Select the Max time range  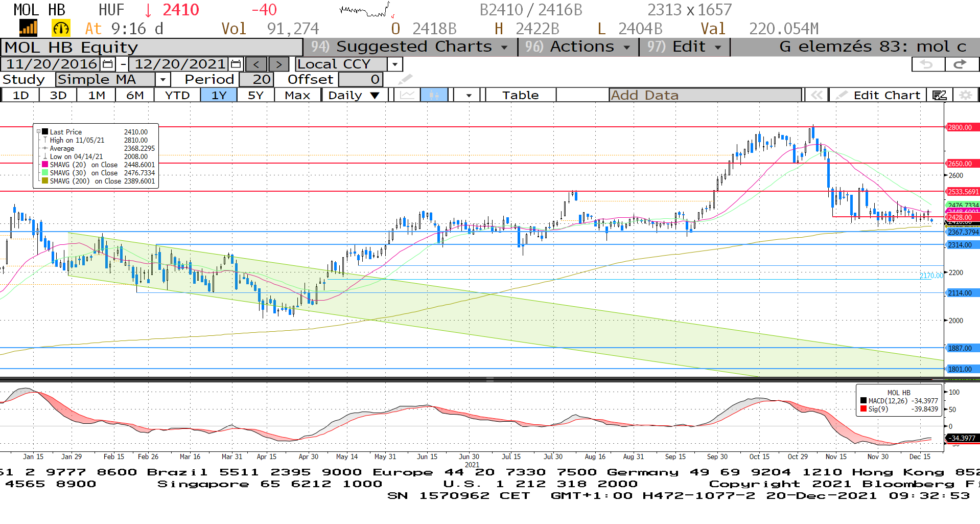click(x=297, y=95)
